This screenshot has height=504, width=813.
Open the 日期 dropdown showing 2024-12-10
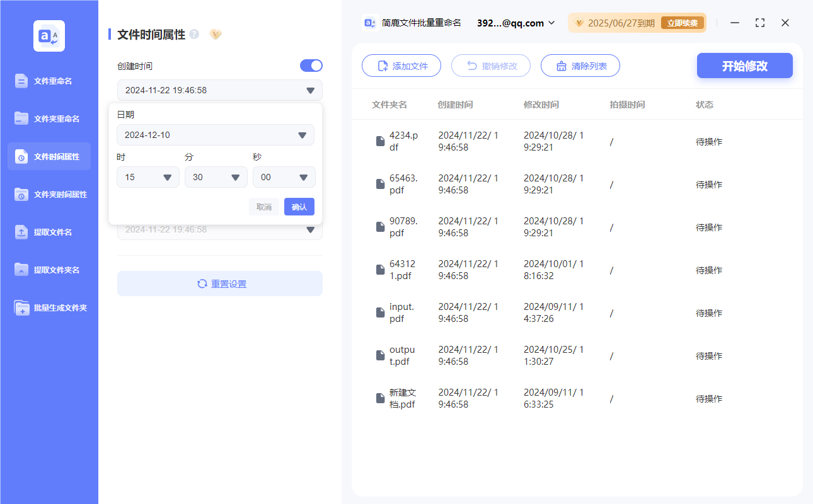coord(216,135)
